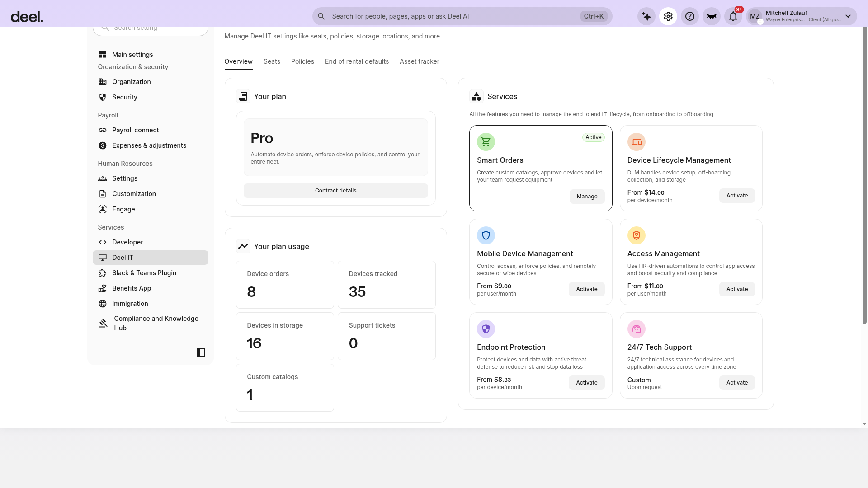Click the page vertical scrollbar
868x488 pixels.
point(864,175)
